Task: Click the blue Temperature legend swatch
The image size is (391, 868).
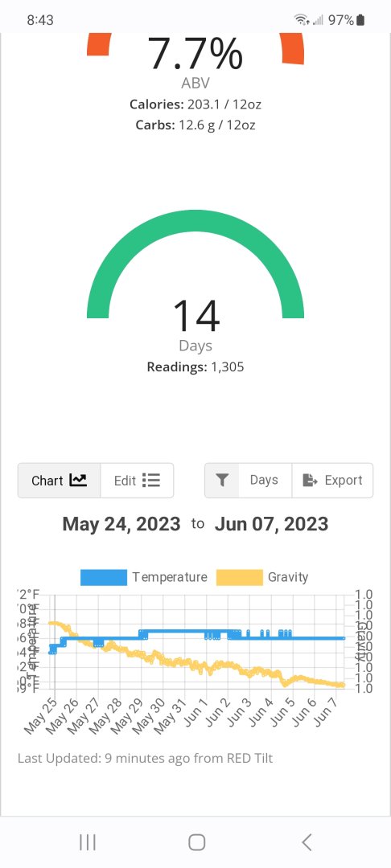Action: tap(104, 577)
